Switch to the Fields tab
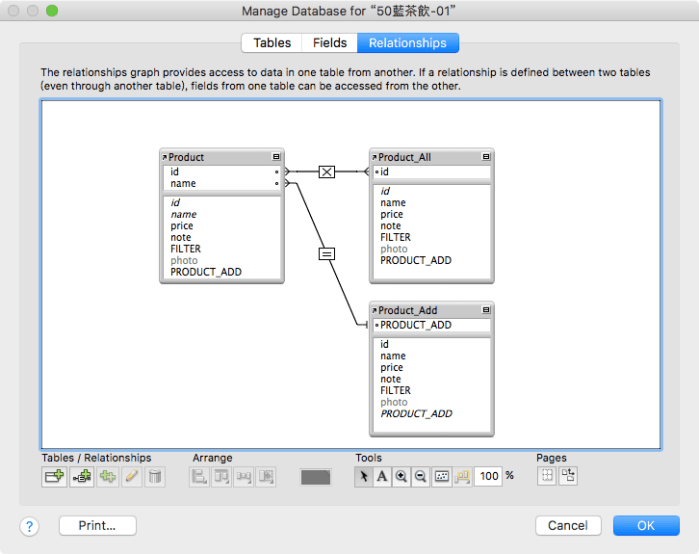 coord(330,43)
